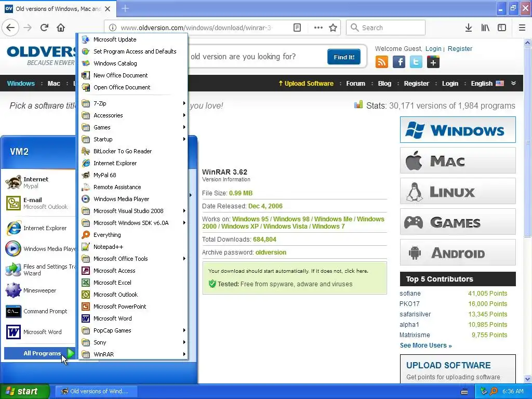Screen dimensions: 532x399
Task: Open the Android platform banner
Action: 458,252
